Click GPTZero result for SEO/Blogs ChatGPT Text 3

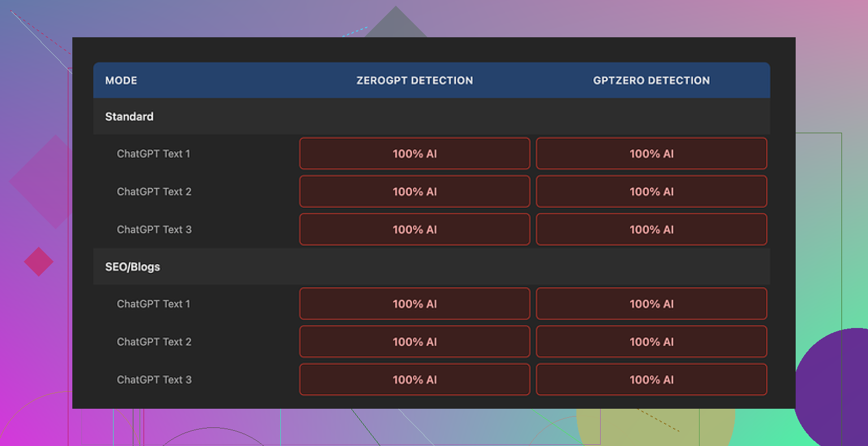pyautogui.click(x=651, y=380)
